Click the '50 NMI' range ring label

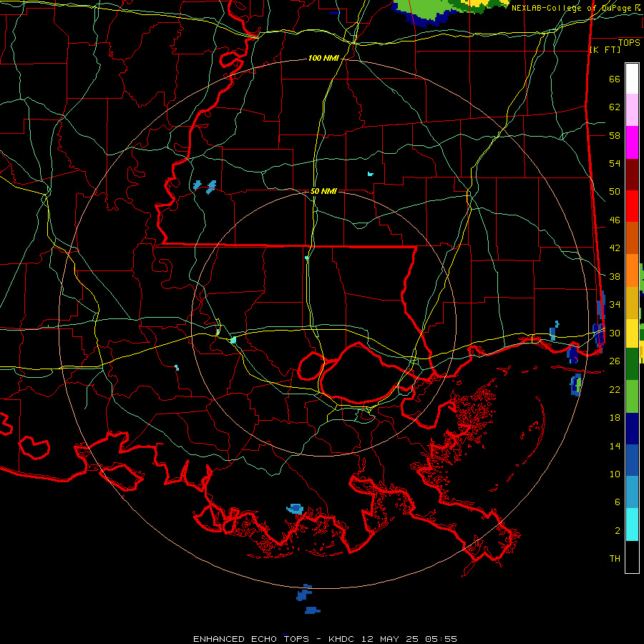[x=323, y=191]
